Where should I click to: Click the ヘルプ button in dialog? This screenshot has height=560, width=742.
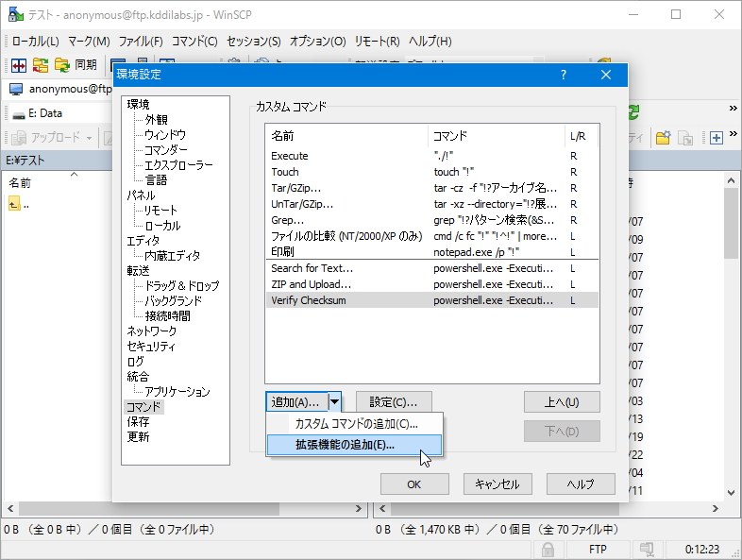pyautogui.click(x=581, y=484)
